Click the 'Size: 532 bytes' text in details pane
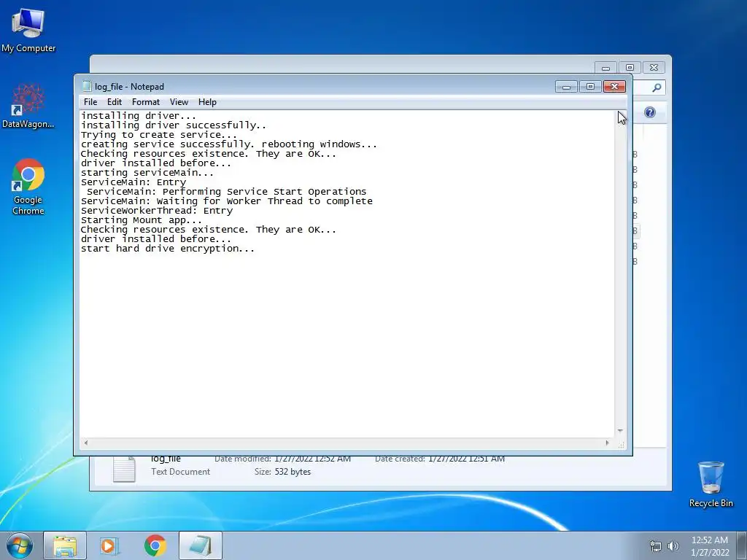 282,472
